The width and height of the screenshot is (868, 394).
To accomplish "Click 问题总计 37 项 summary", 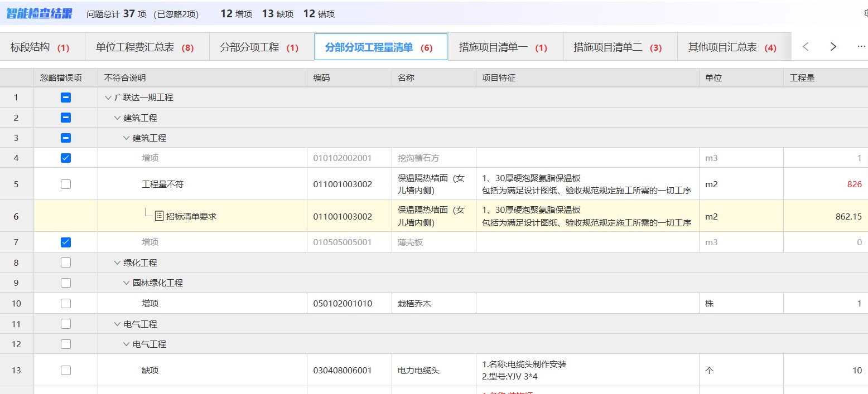I will click(116, 14).
